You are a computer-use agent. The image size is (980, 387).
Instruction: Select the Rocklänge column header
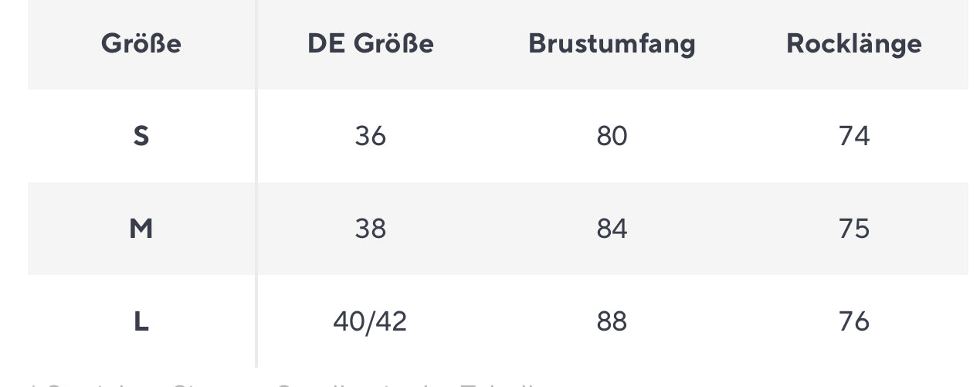coord(854,43)
